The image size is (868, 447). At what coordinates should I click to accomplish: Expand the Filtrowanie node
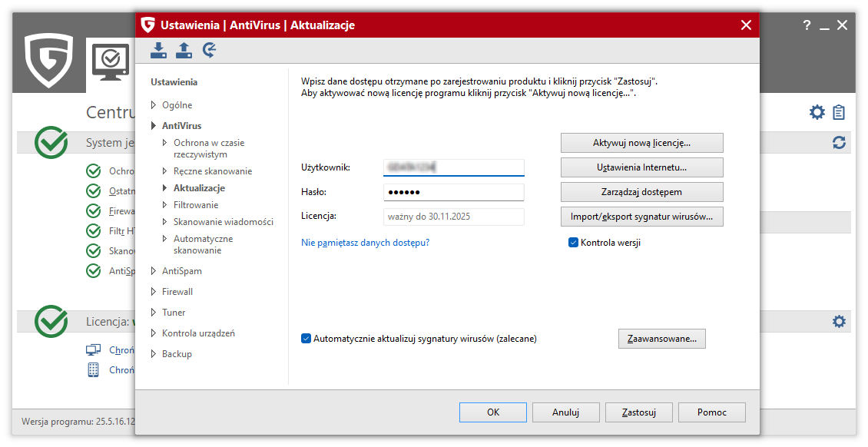(x=165, y=205)
